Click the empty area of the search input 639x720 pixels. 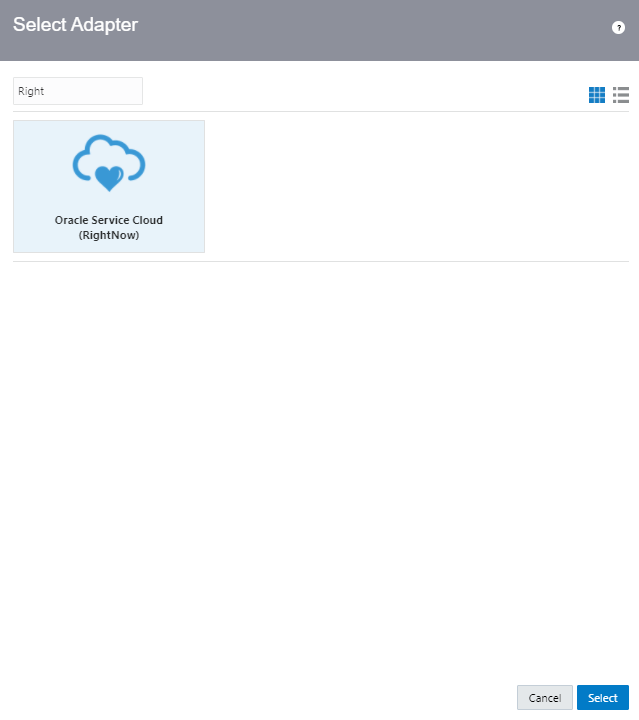coord(100,91)
